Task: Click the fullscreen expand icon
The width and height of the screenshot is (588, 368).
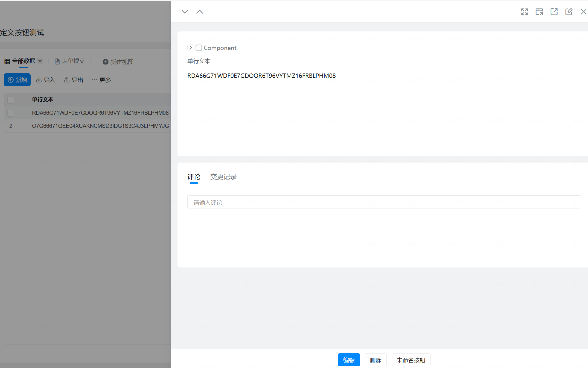Action: click(524, 12)
